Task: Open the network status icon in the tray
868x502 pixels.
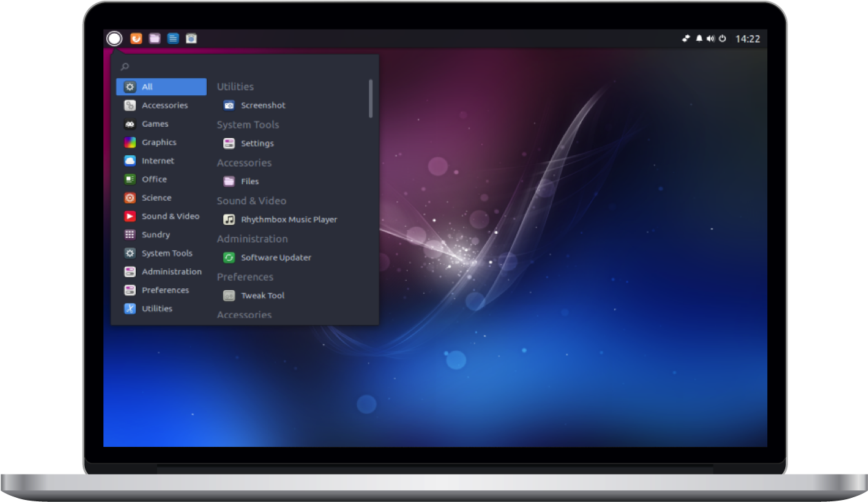Action: (685, 38)
